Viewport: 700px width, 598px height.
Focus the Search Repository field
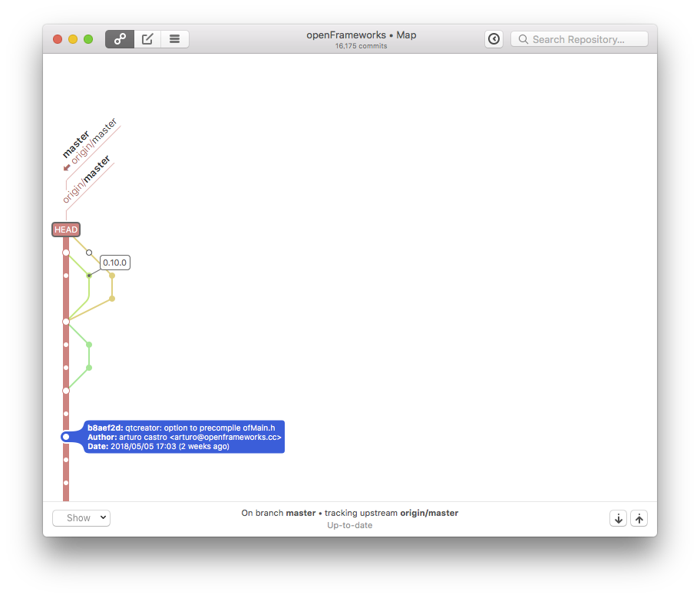coord(579,39)
